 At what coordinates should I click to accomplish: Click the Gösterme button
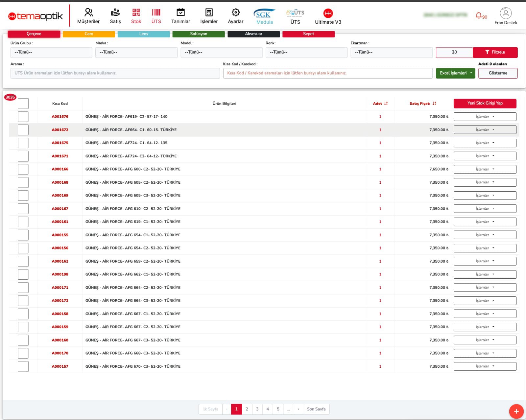(x=498, y=73)
